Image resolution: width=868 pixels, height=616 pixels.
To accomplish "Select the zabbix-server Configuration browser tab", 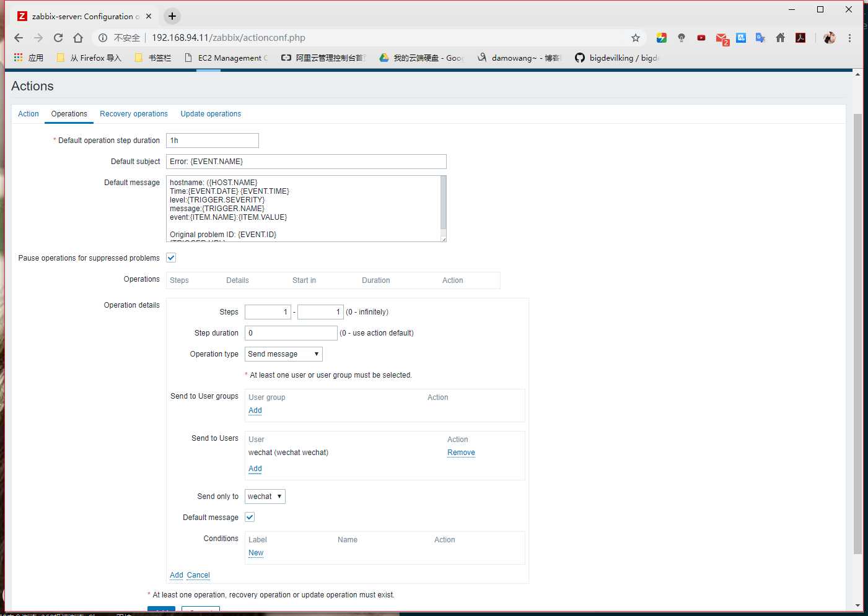I will 84,16.
